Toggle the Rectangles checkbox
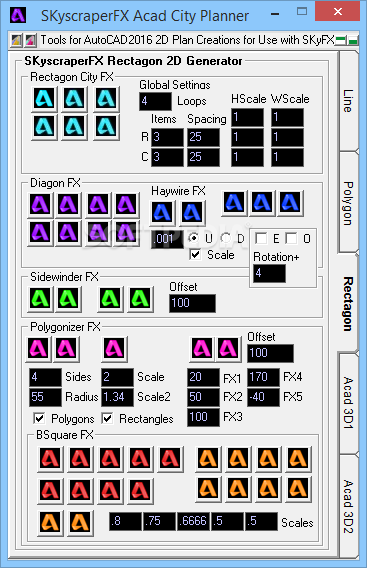Image resolution: width=367 pixels, height=568 pixels. 107,418
